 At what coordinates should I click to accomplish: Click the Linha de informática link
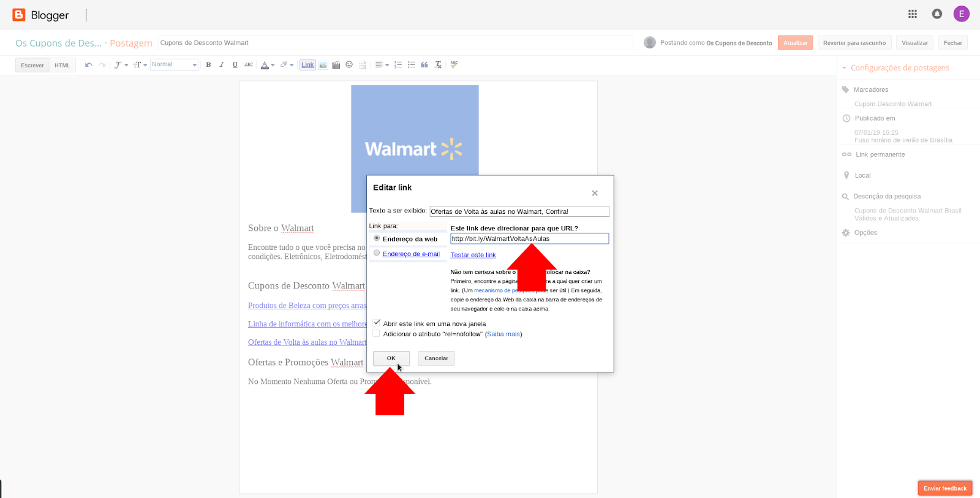click(307, 324)
